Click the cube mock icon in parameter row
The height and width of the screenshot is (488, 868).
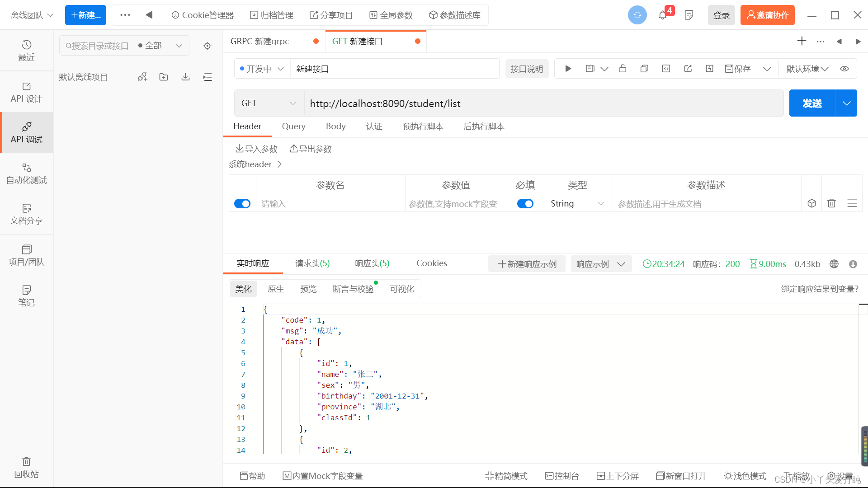point(811,203)
